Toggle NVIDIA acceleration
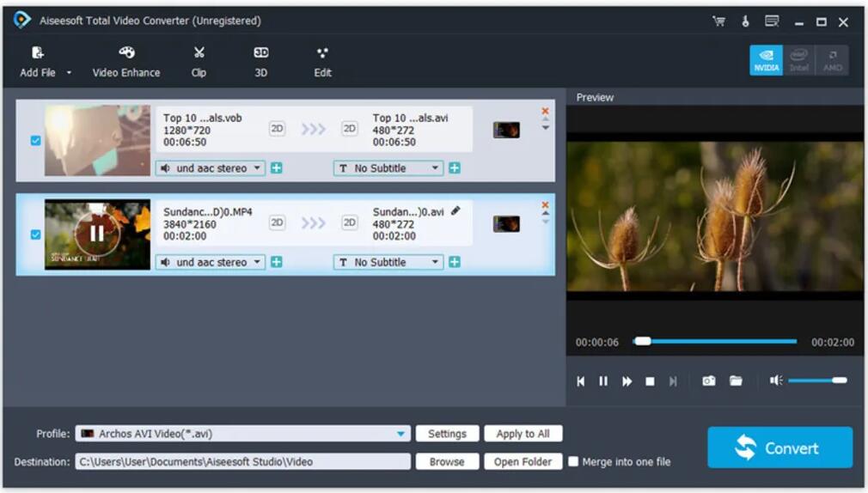Image resolution: width=868 pixels, height=493 pixels. click(766, 60)
